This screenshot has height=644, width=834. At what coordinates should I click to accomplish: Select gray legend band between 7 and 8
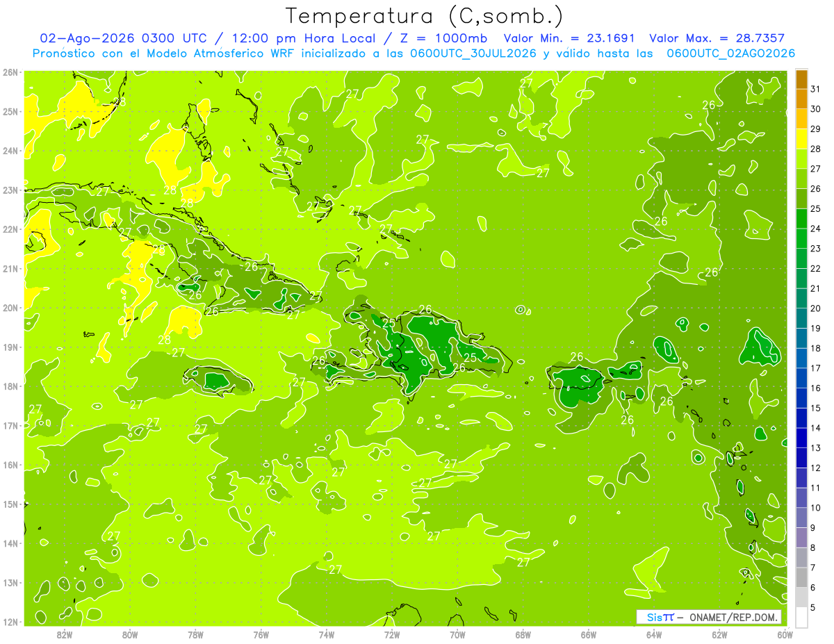coord(801,558)
